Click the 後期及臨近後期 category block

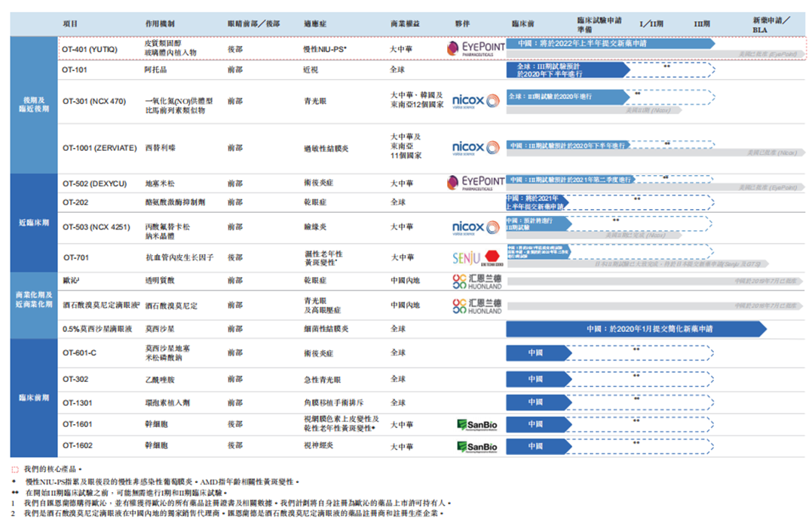click(34, 105)
